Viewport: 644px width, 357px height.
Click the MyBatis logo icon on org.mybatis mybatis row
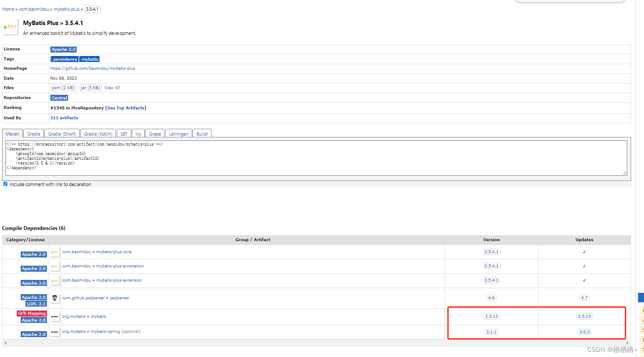tap(55, 316)
